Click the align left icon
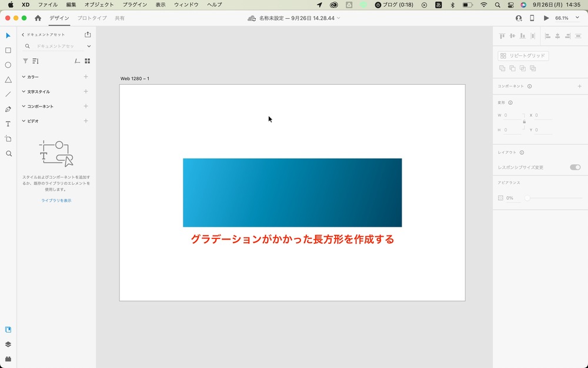The image size is (588, 368). click(x=547, y=36)
